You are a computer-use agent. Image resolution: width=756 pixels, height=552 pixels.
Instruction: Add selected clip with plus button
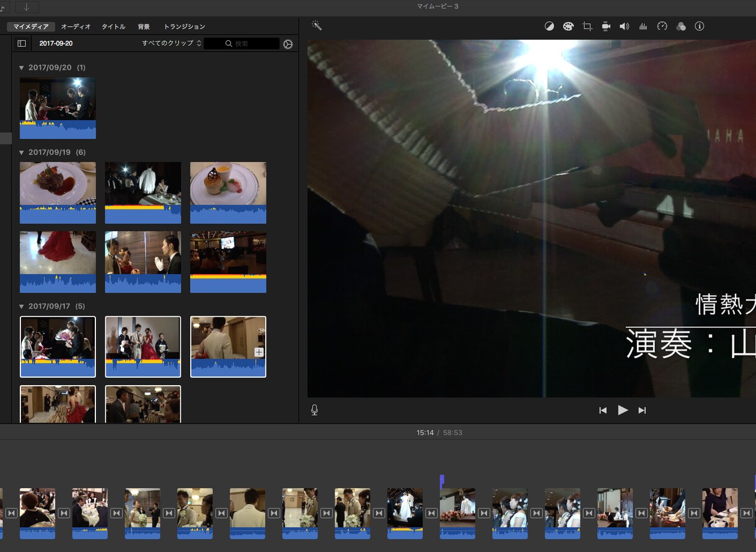(x=259, y=352)
